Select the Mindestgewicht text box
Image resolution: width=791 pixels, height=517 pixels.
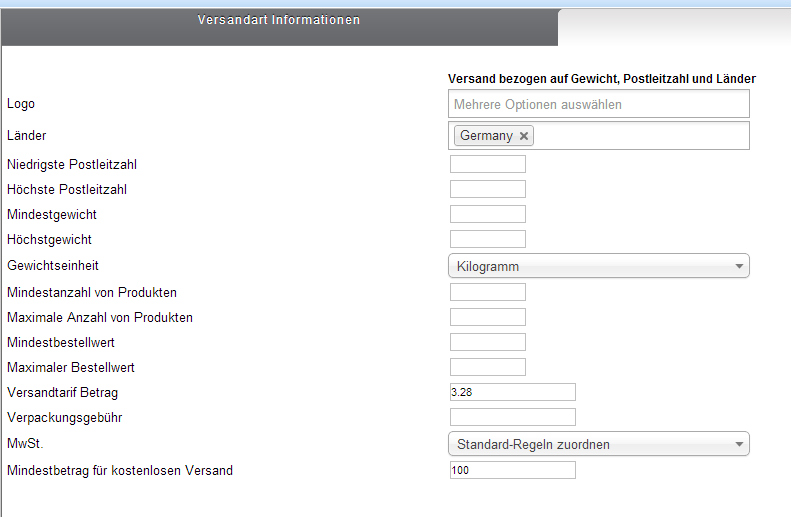click(x=487, y=214)
